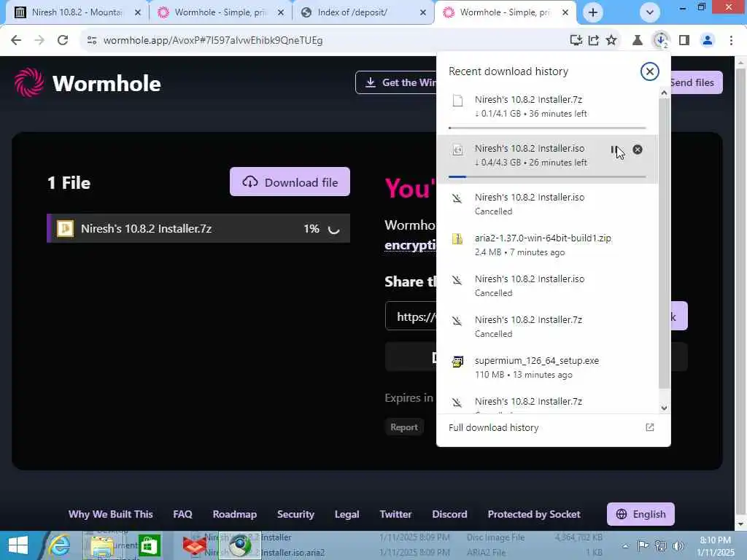Close the recent download history popup
Viewport: 747px width, 560px height.
(649, 71)
